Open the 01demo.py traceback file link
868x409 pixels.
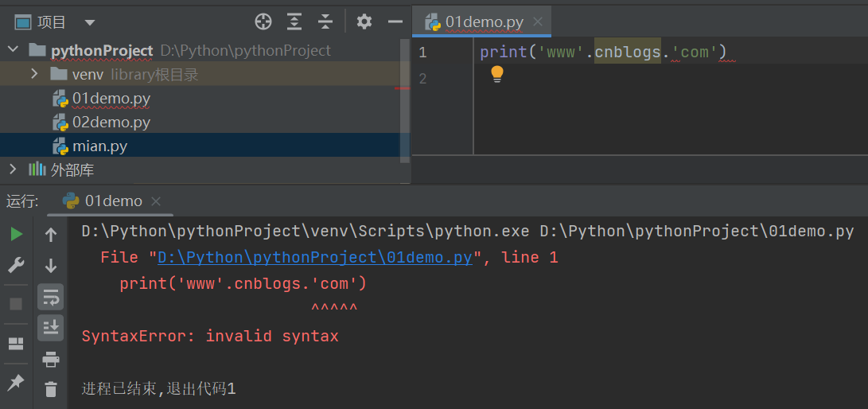click(x=315, y=257)
